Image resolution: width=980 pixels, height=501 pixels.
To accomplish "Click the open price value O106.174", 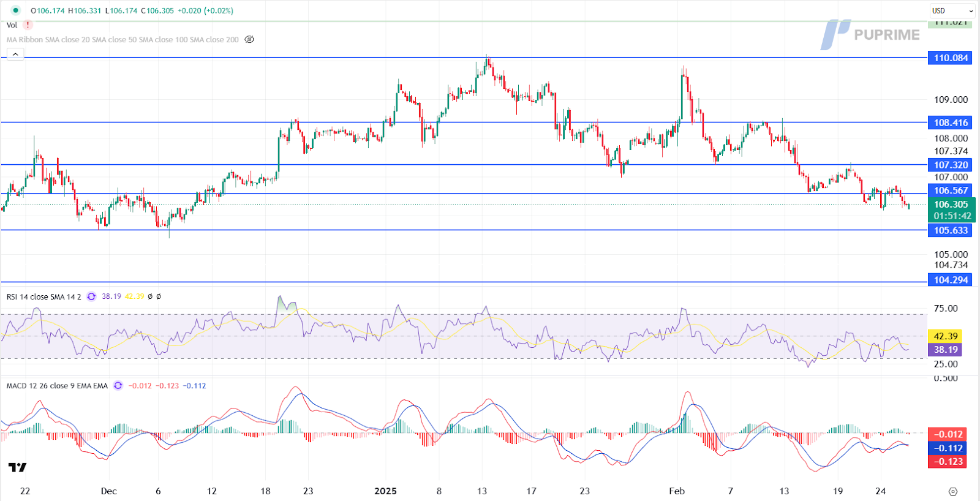I will click(48, 10).
